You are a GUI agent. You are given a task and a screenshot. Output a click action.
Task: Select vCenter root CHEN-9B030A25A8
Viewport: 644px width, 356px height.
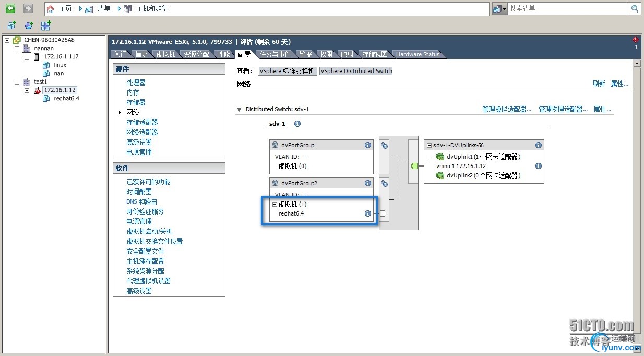[49, 40]
